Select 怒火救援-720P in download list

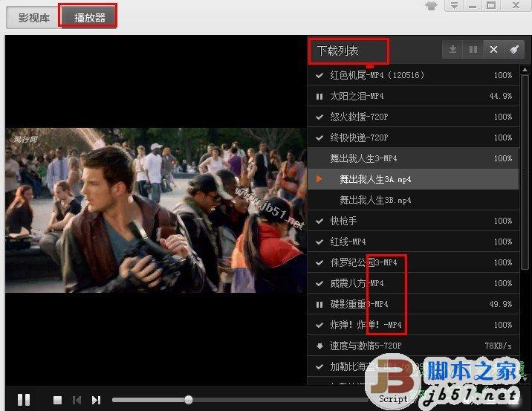tap(413, 117)
